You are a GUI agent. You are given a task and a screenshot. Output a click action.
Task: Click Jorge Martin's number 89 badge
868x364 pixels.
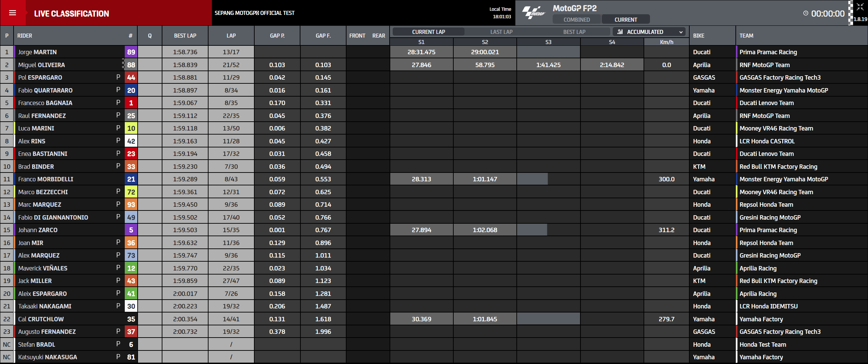pos(131,52)
